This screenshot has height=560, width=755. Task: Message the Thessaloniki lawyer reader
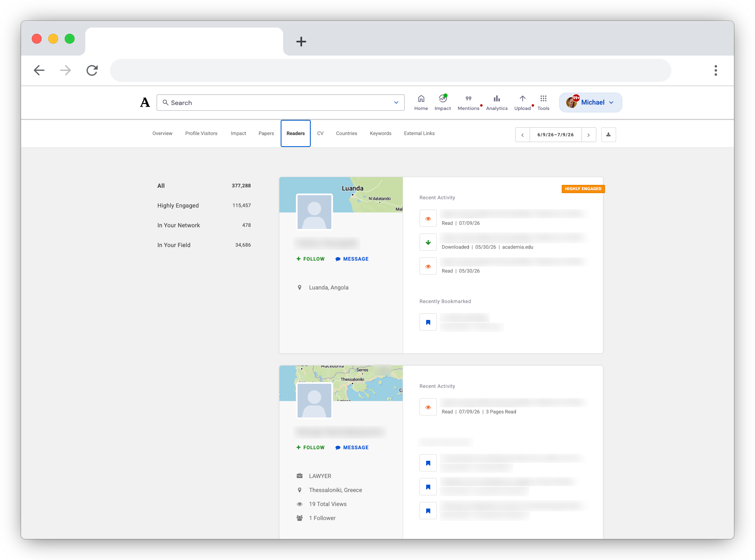352,448
